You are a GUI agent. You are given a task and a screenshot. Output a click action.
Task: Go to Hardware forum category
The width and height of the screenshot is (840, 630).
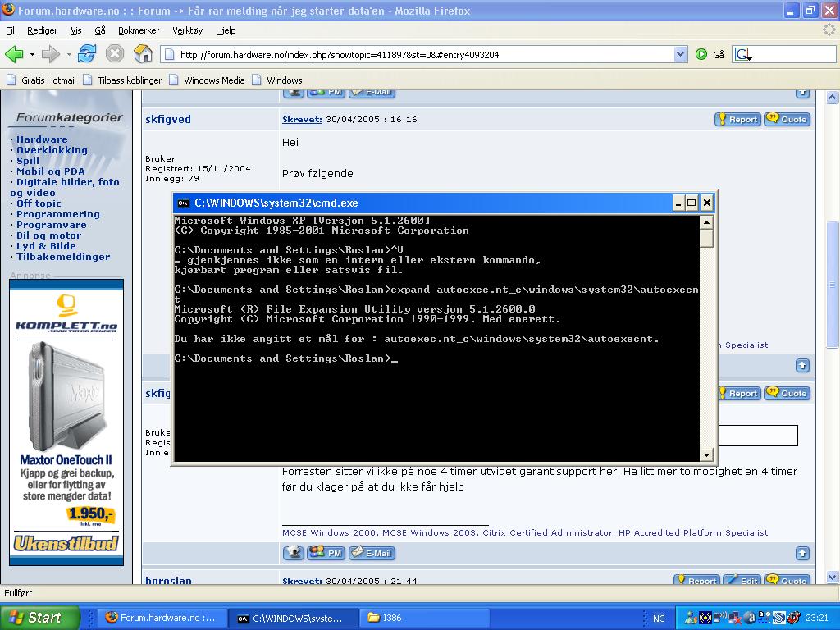(x=42, y=139)
